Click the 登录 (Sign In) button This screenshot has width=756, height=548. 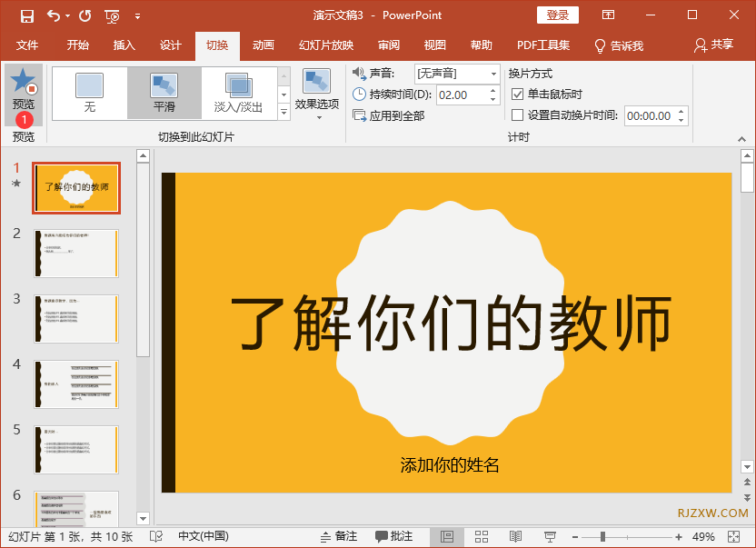point(557,15)
